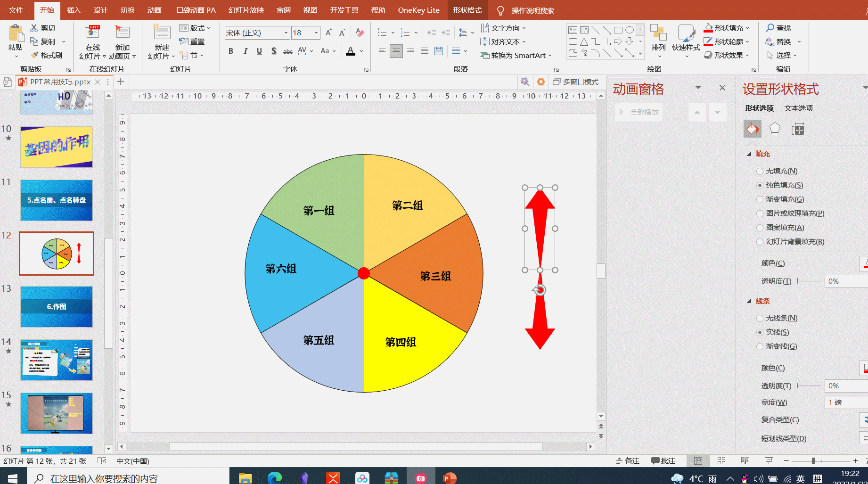This screenshot has height=484, width=868.
Task: Decrease list indent level
Action: [x=432, y=33]
